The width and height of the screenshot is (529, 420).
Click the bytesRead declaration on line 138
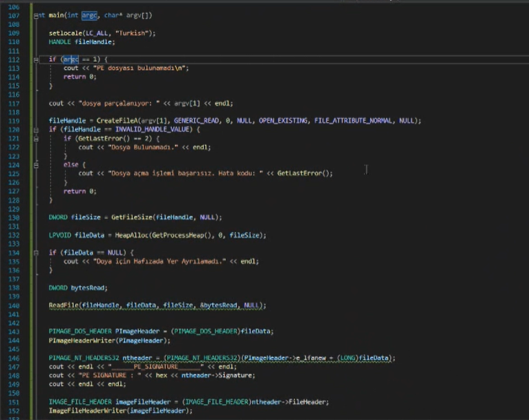[89, 288]
